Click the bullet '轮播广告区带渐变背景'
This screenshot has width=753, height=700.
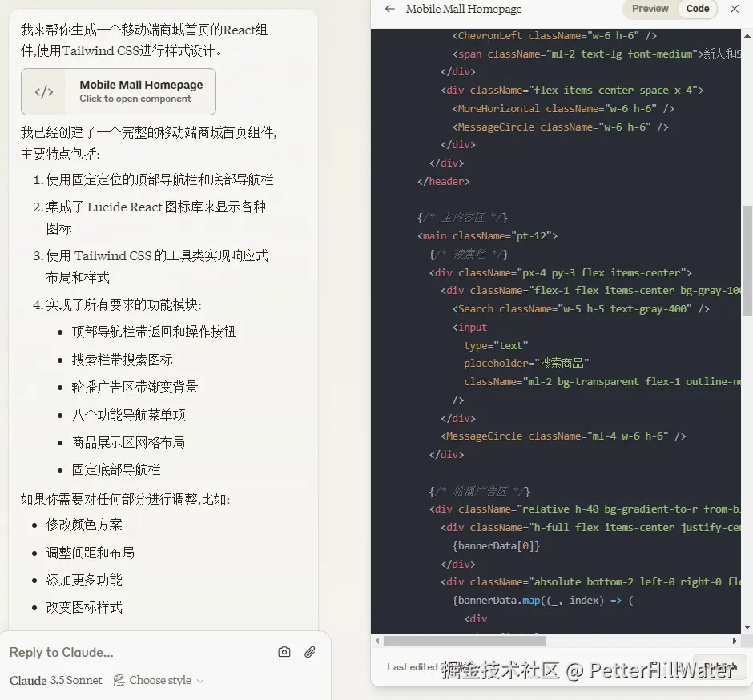135,387
